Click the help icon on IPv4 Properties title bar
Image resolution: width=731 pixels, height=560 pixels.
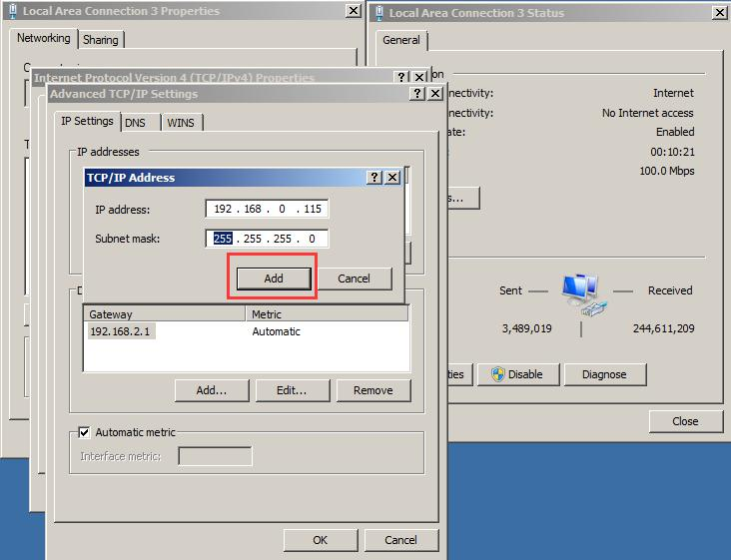(401, 77)
